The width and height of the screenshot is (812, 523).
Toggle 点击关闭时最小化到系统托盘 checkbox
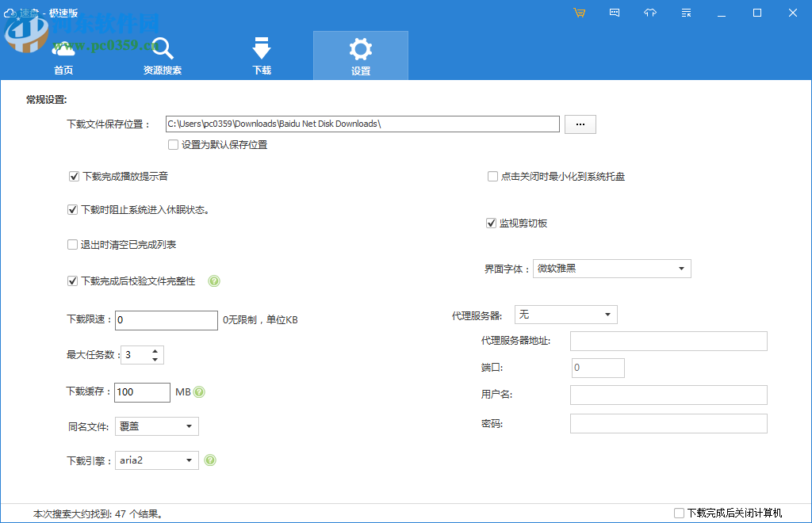click(x=492, y=177)
